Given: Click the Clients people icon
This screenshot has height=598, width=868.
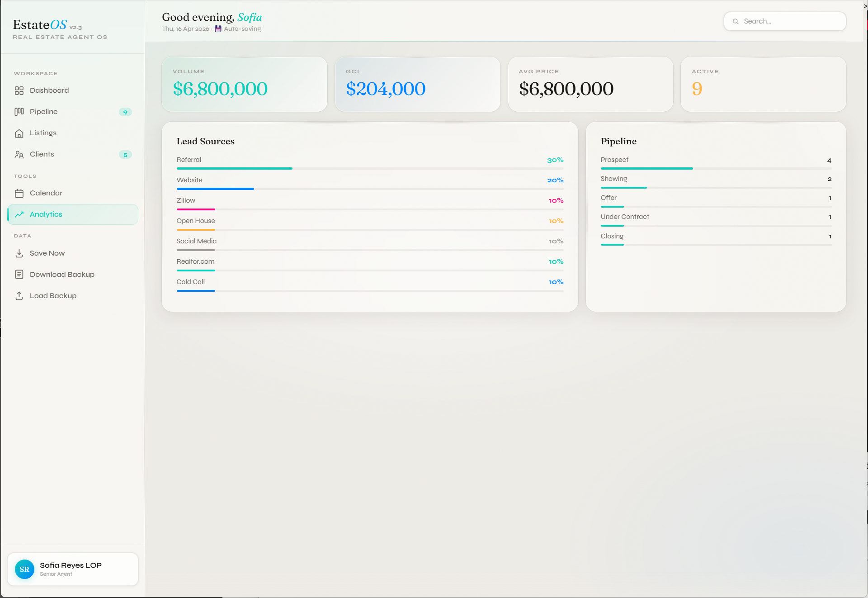Looking at the screenshot, I should click(19, 154).
